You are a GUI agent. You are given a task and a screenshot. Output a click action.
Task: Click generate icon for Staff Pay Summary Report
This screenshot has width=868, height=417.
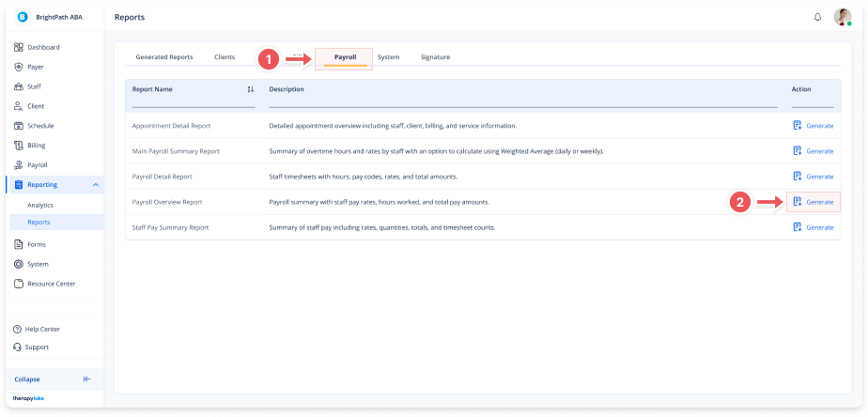[x=798, y=227]
